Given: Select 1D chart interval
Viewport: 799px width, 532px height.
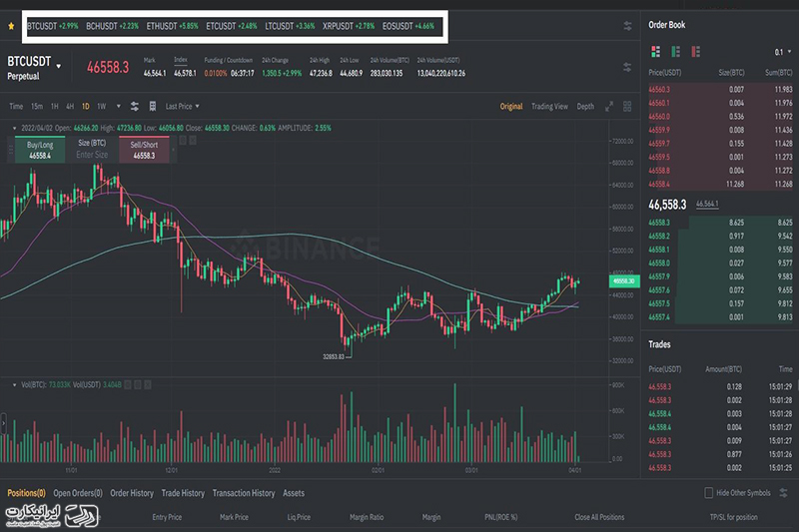Looking at the screenshot, I should click(86, 107).
